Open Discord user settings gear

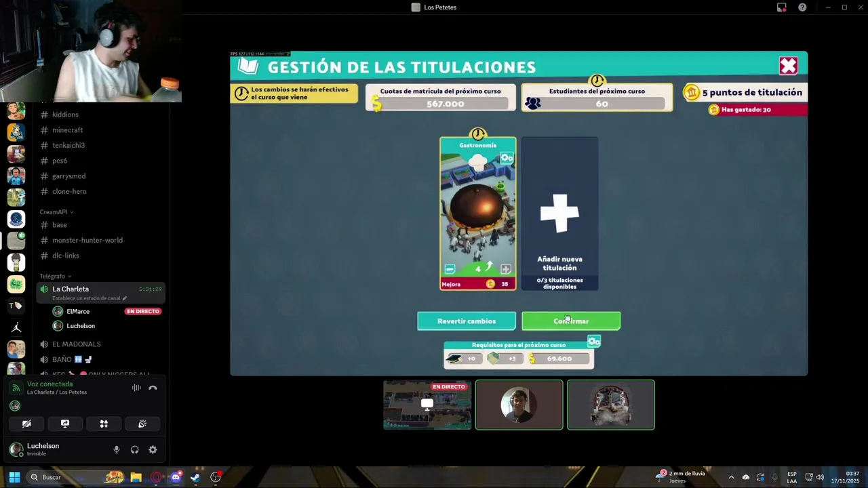[153, 449]
